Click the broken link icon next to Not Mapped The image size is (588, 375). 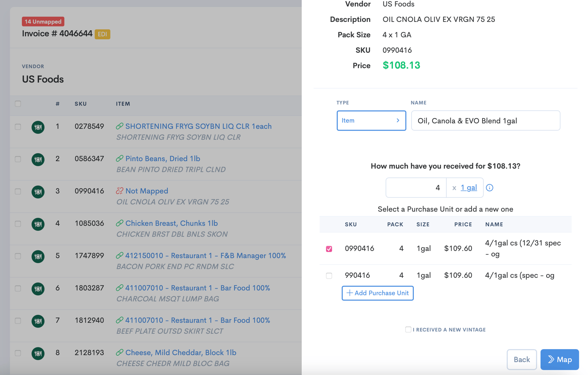120,191
